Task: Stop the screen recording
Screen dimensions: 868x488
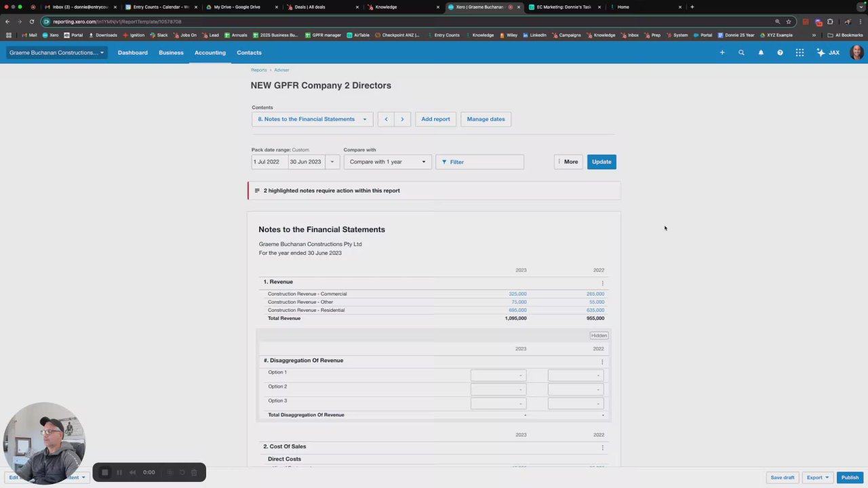Action: coord(104,472)
